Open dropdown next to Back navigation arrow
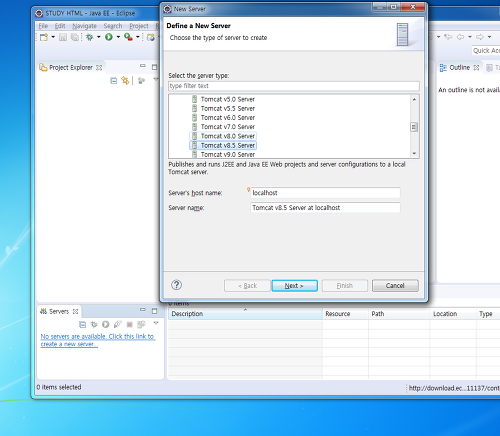The height and width of the screenshot is (436, 500). click(x=470, y=37)
